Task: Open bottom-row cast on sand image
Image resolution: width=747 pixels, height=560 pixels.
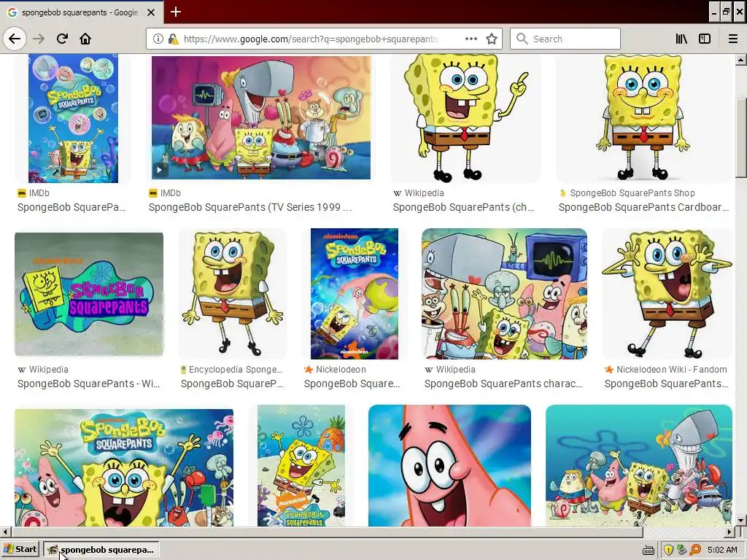Action: tap(639, 466)
